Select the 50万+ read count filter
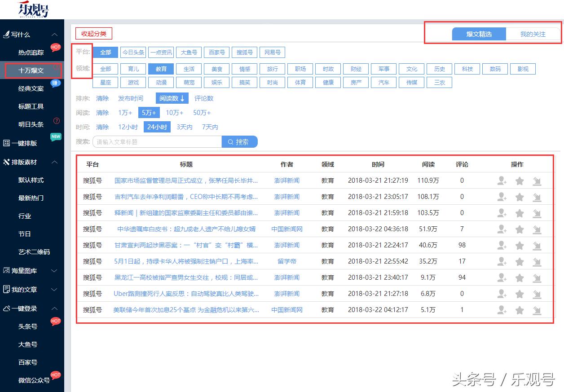Viewport: 564px width, 392px height. tap(202, 113)
